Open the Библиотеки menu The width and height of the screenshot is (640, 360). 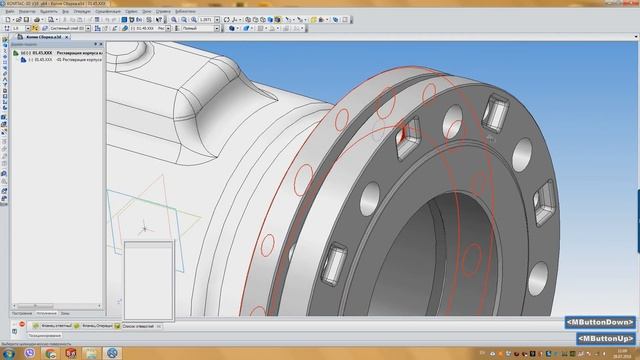[x=185, y=11]
